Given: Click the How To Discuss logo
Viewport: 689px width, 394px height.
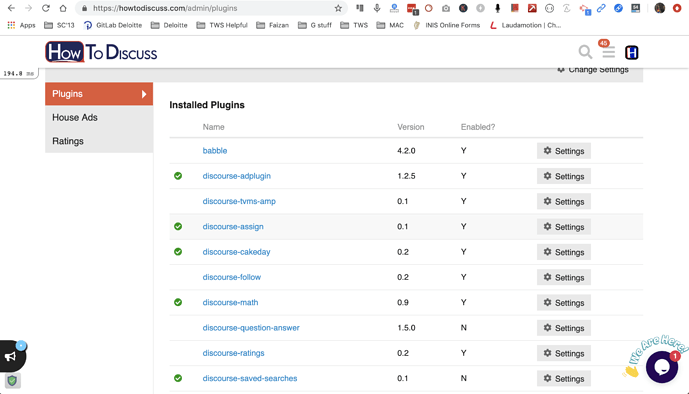Looking at the screenshot, I should click(101, 52).
